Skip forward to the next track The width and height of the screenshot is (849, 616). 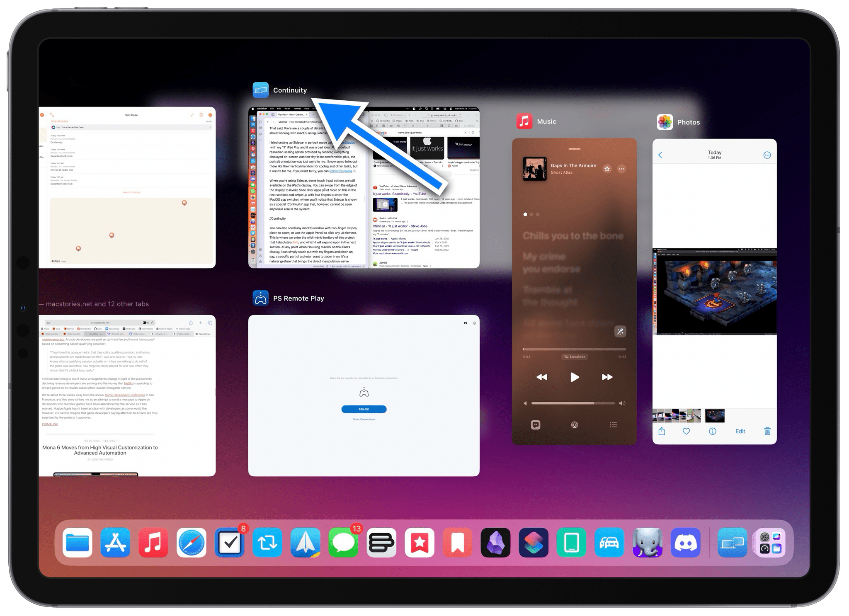coord(607,377)
